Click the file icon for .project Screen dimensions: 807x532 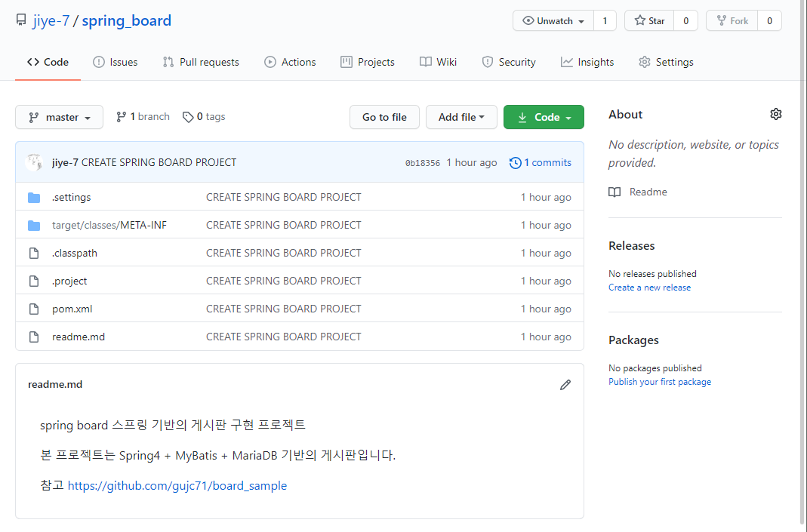[34, 281]
